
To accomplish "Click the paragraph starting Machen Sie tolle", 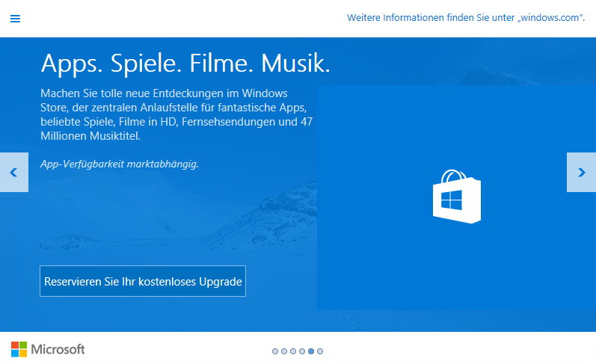I will pyautogui.click(x=176, y=114).
